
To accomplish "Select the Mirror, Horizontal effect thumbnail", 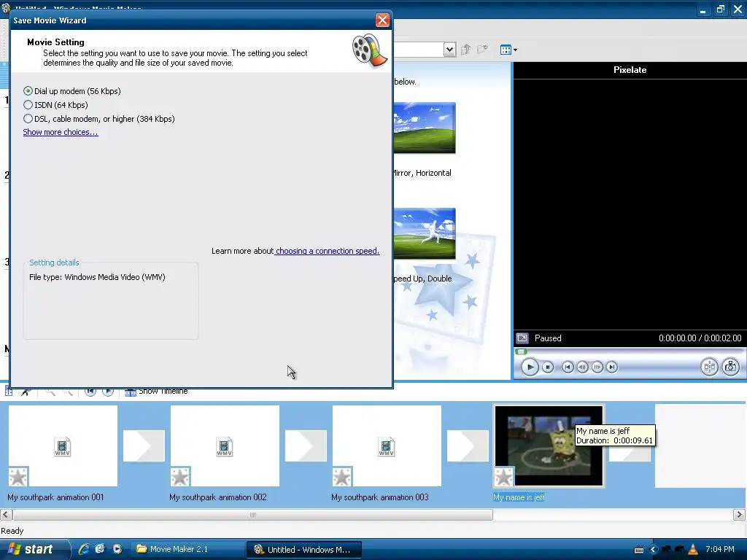I will point(424,128).
